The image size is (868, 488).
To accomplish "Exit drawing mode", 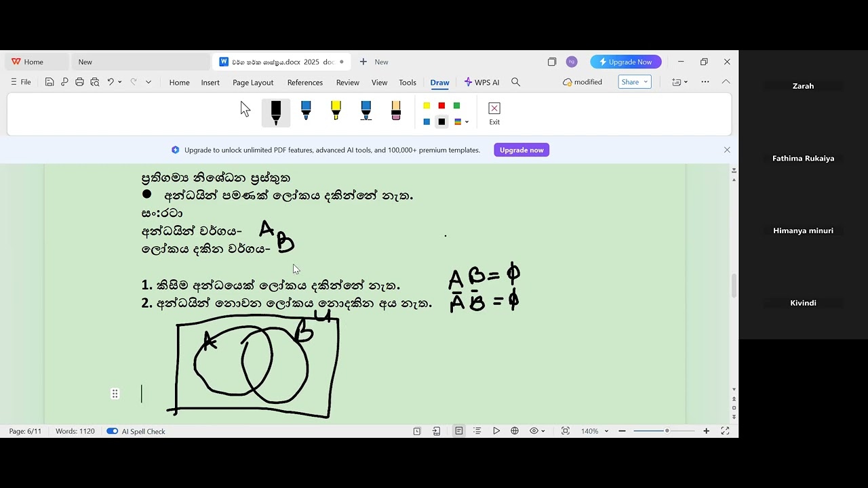I will pyautogui.click(x=494, y=113).
